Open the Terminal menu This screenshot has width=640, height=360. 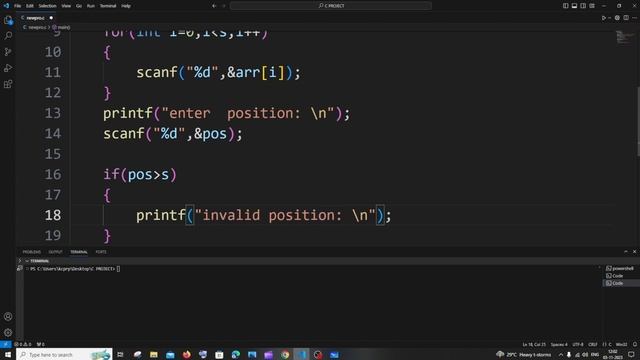108,6
